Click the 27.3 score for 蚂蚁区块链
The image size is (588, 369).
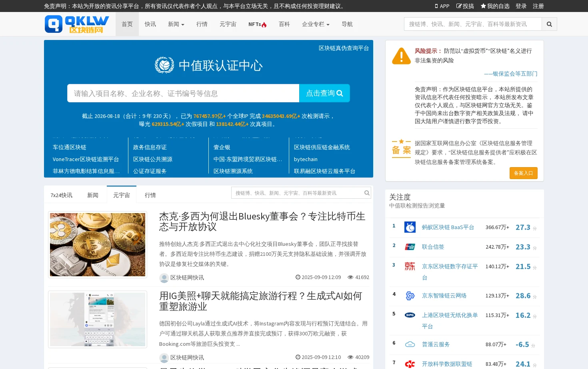pos(523,227)
